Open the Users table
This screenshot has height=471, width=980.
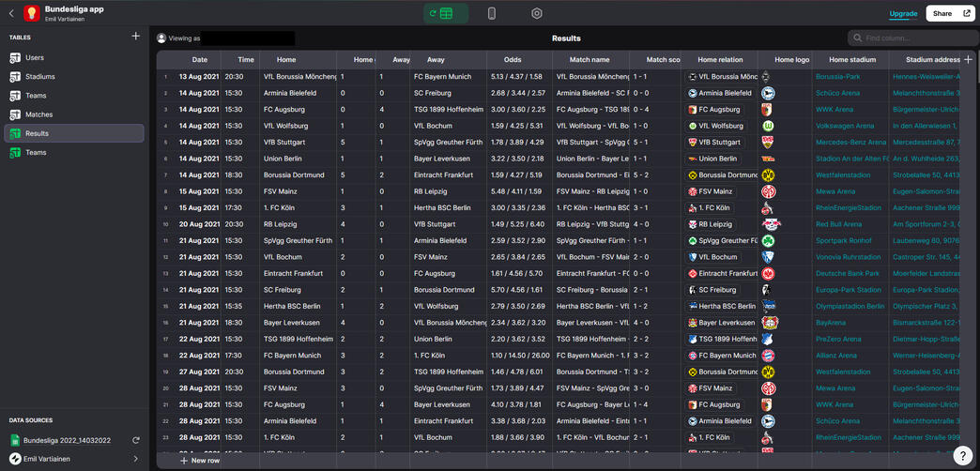point(74,58)
